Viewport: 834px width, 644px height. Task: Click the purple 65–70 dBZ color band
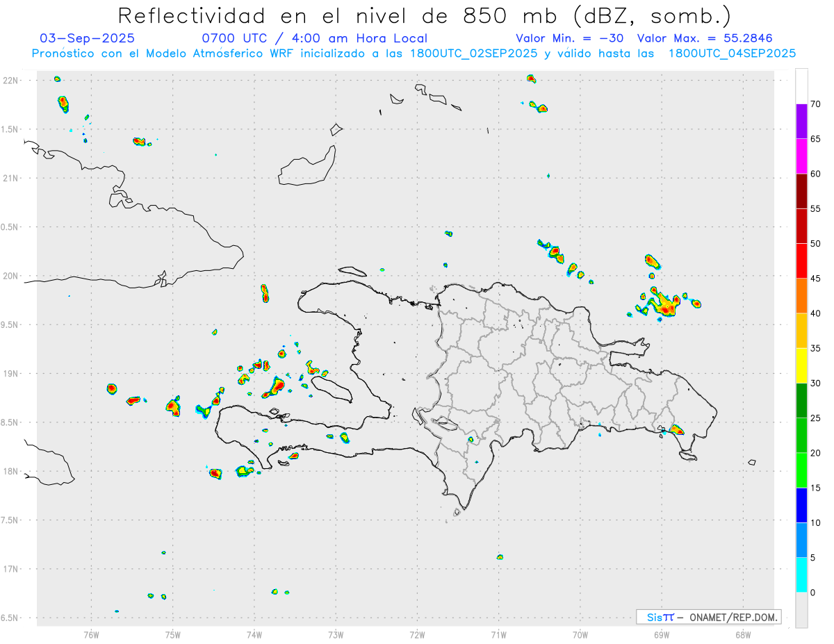tap(801, 122)
